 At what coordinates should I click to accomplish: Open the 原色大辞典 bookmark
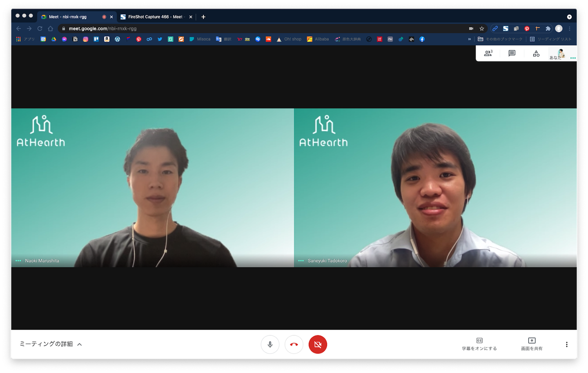coord(348,39)
